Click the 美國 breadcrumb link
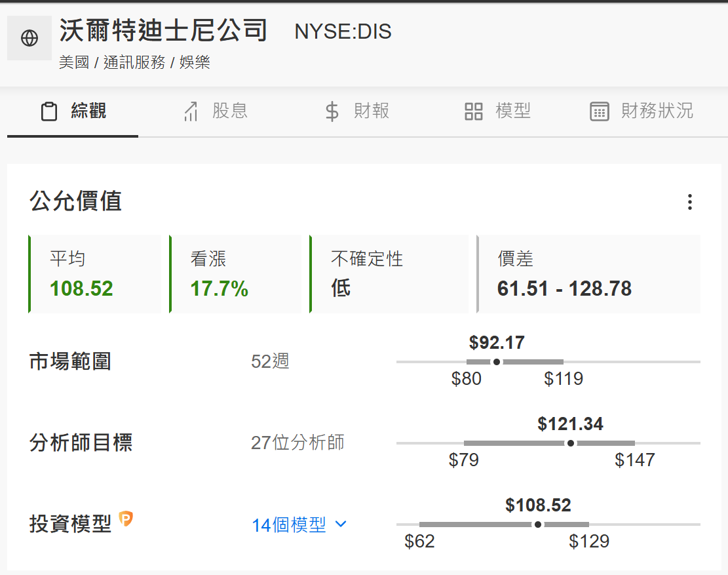 [x=74, y=62]
